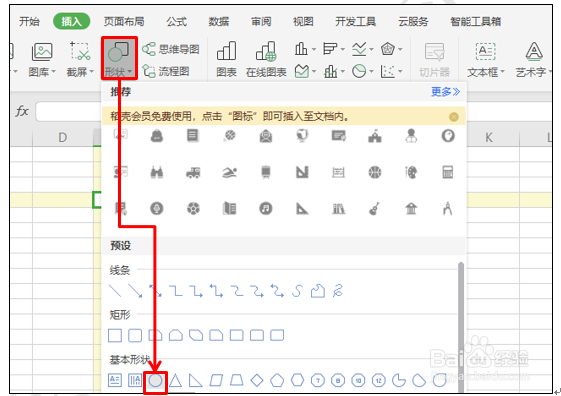
Task: Switch to the 公式 tab
Action: pos(176,21)
